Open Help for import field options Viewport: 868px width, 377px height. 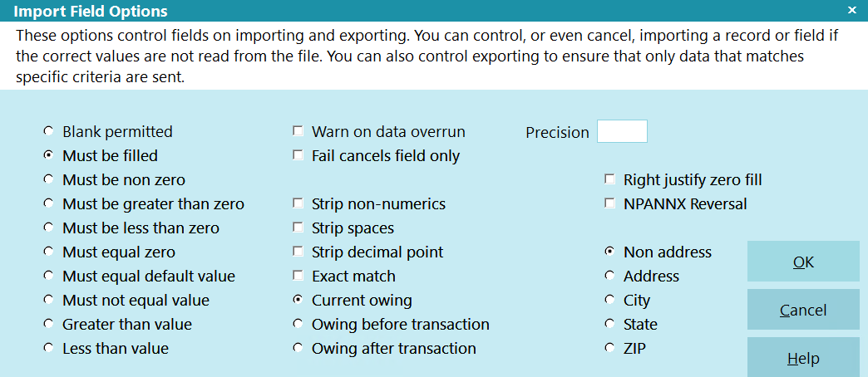pos(803,358)
